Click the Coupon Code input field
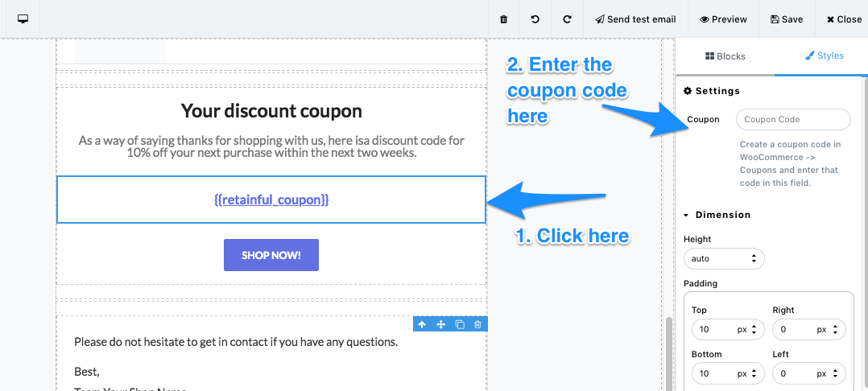 [792, 120]
